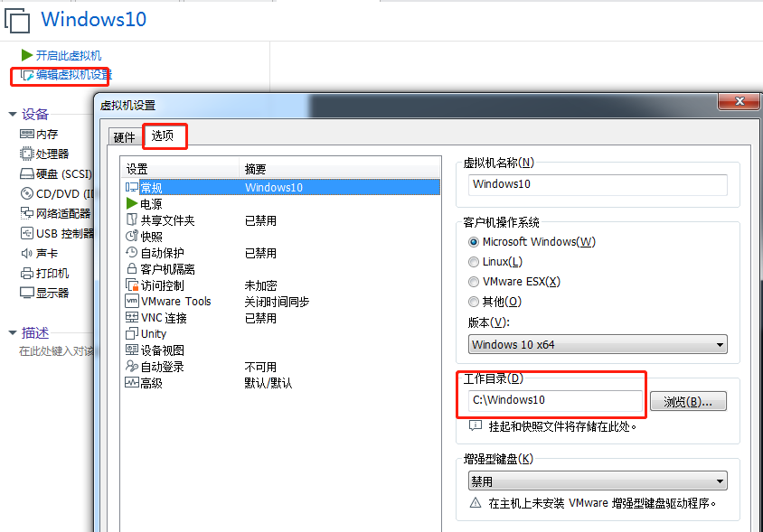
Task: Click the 内存 memory icon in device list
Action: [x=27, y=134]
